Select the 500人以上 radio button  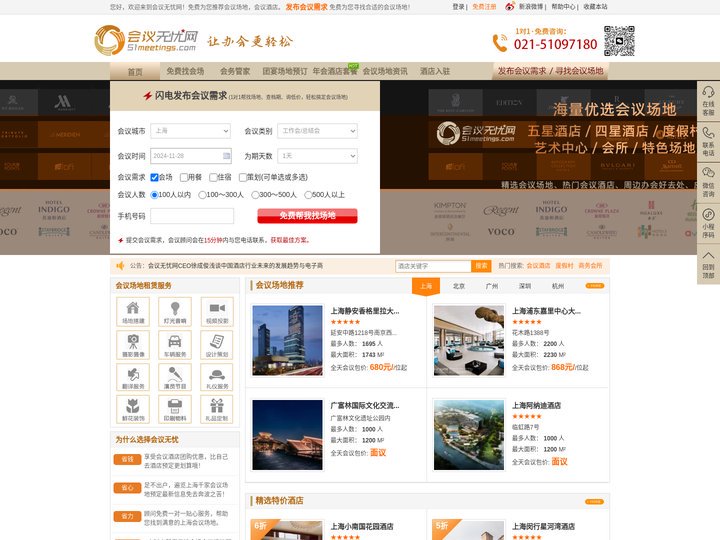click(308, 195)
